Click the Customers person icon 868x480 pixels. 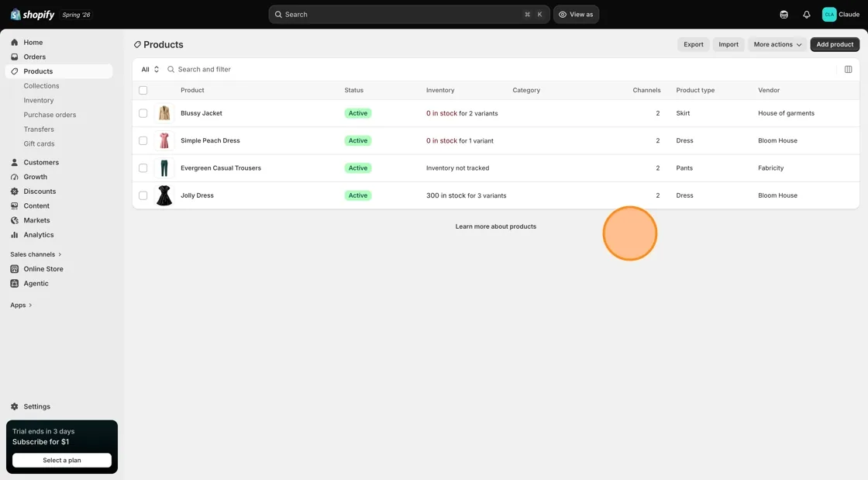15,162
